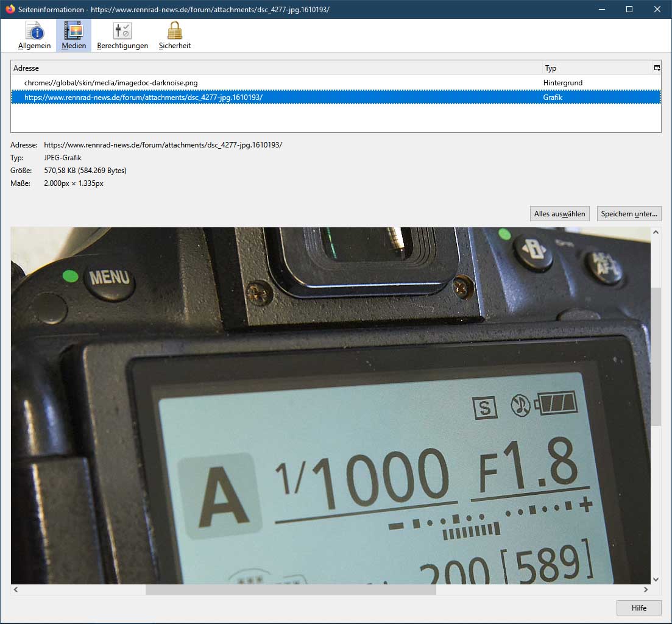Open the column picker icon in table header
Viewport: 672px width, 624px height.
(657, 68)
